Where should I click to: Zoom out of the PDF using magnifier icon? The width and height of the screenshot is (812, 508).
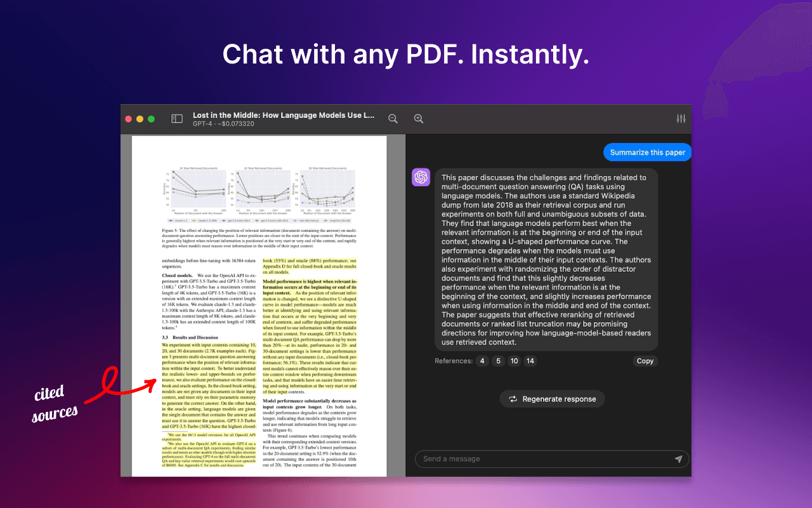point(393,119)
